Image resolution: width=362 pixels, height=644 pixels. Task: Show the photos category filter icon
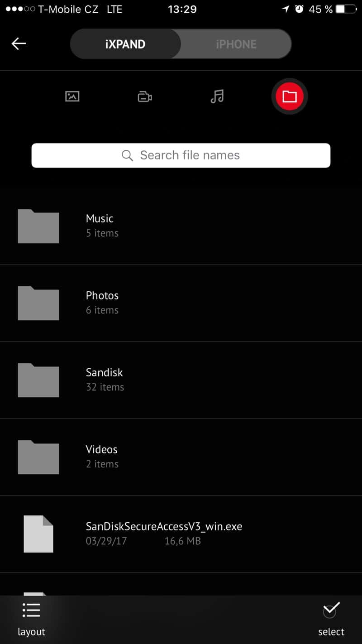tap(72, 96)
